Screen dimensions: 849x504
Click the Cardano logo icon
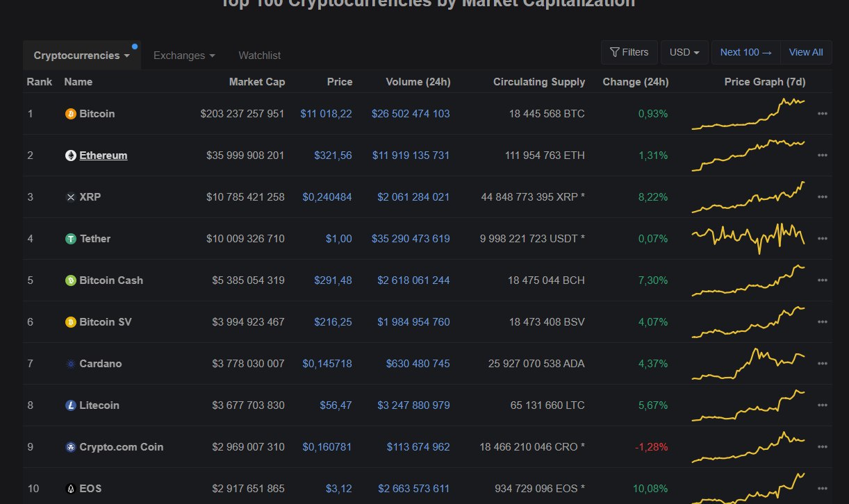pos(70,364)
